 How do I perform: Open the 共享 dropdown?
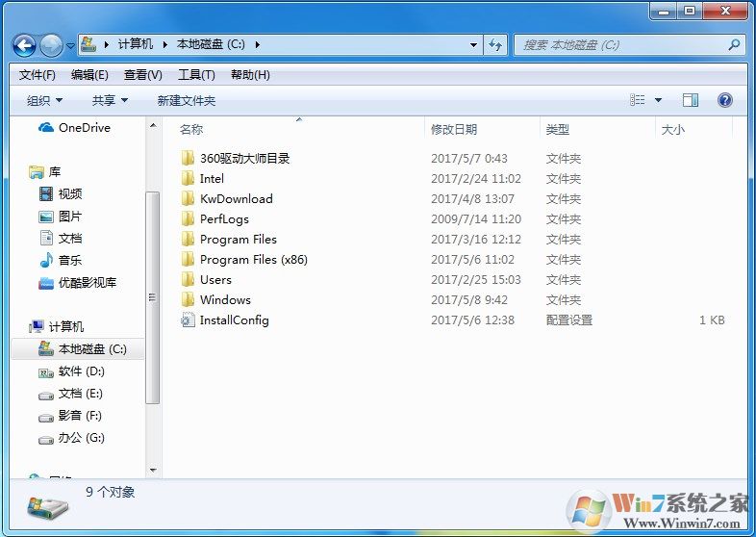pos(110,100)
